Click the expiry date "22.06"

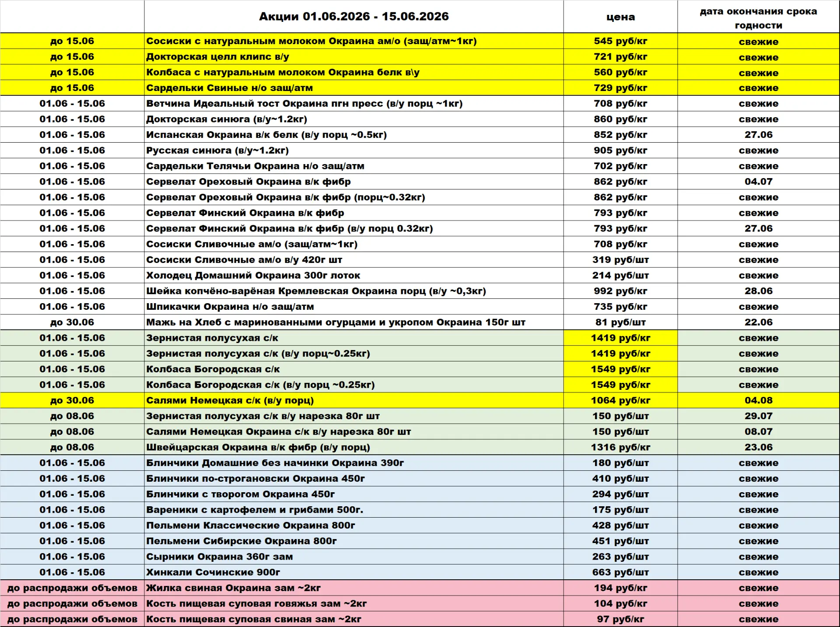pos(759,322)
